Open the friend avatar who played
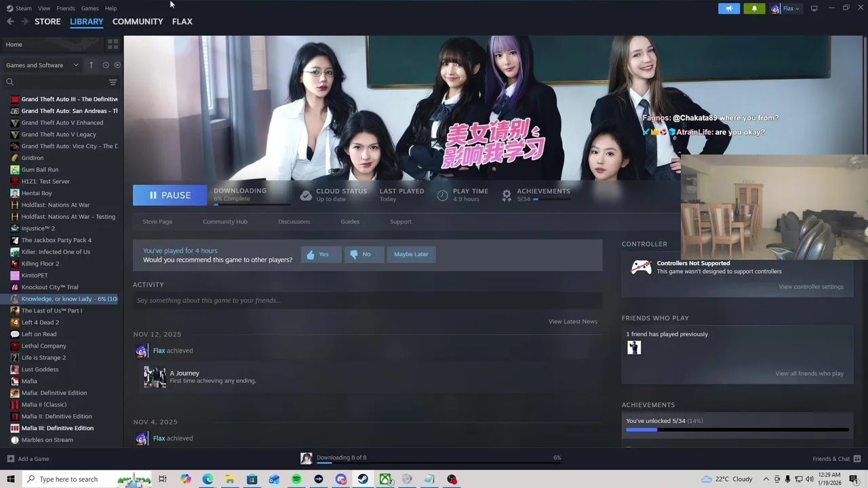The image size is (868, 488). coord(634,348)
